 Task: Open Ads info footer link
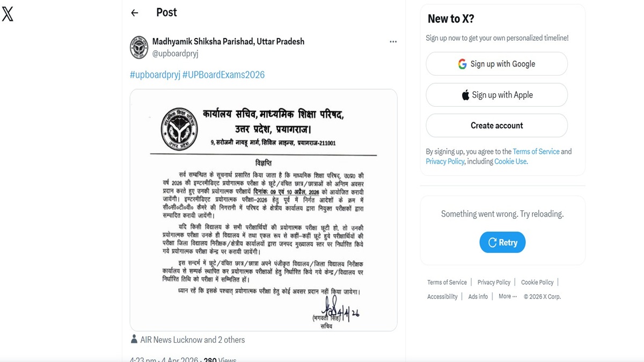478,297
